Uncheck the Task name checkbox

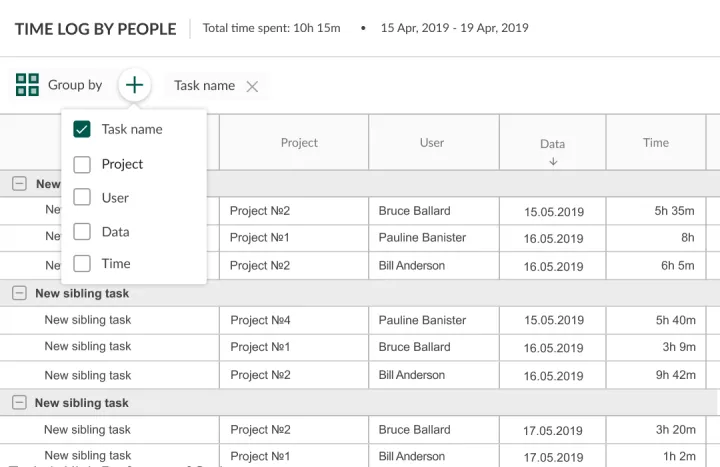click(x=82, y=129)
